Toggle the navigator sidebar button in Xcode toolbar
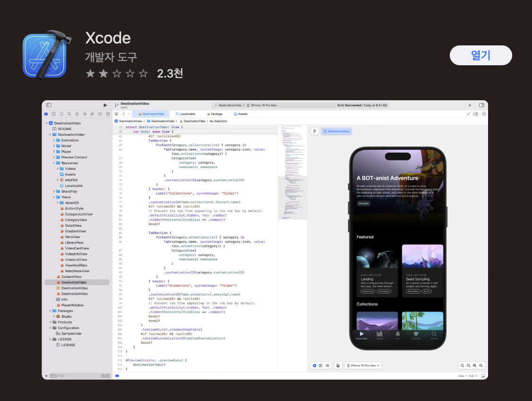The image size is (532, 401). pyautogui.click(x=49, y=105)
